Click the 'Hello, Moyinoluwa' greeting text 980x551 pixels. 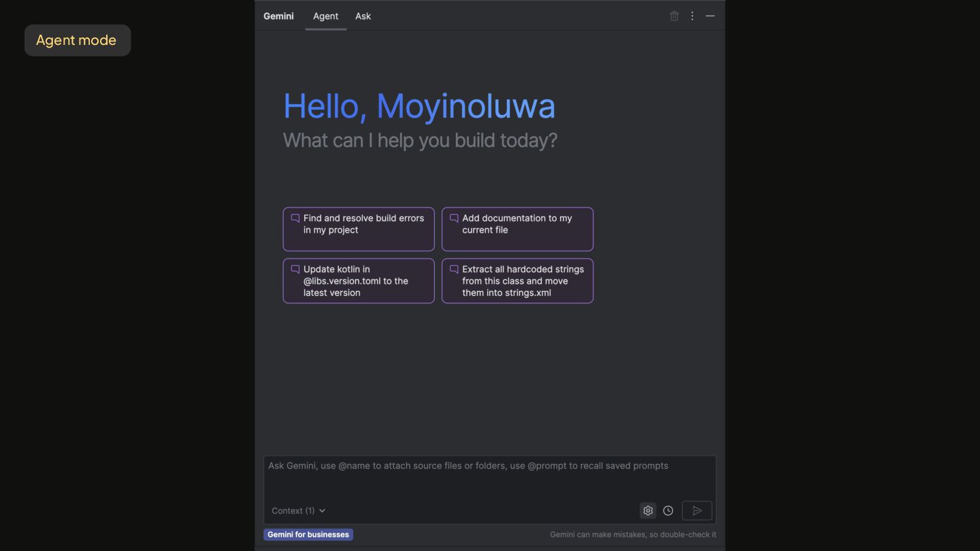419,106
